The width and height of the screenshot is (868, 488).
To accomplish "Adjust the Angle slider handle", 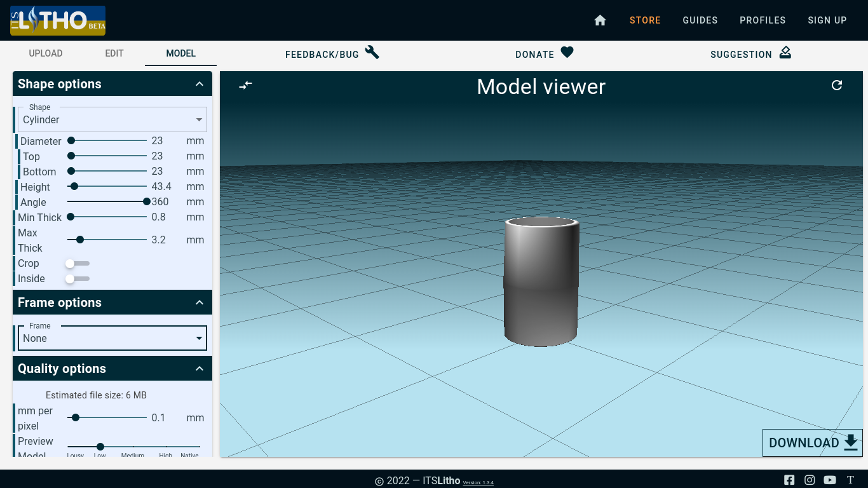I will coord(147,201).
